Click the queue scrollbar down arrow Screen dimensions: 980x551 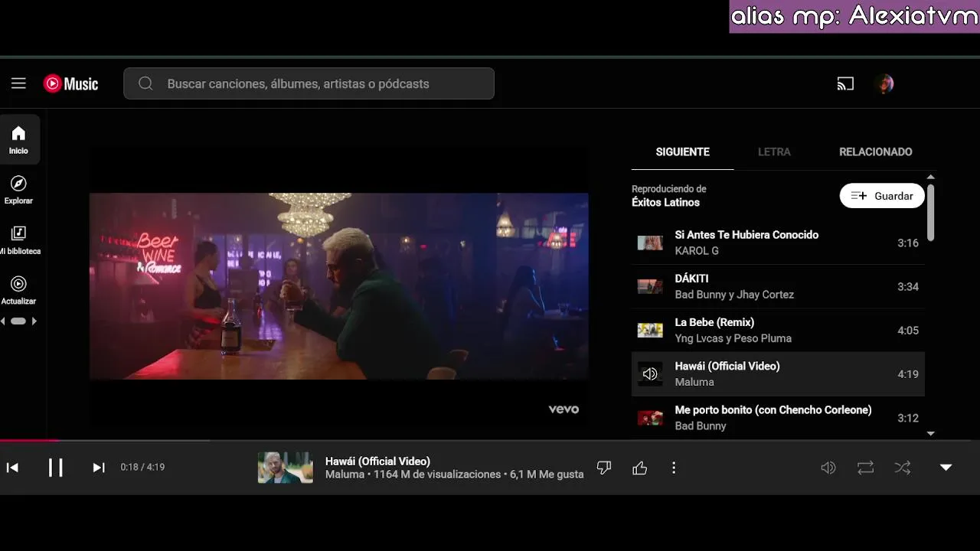[x=931, y=433]
